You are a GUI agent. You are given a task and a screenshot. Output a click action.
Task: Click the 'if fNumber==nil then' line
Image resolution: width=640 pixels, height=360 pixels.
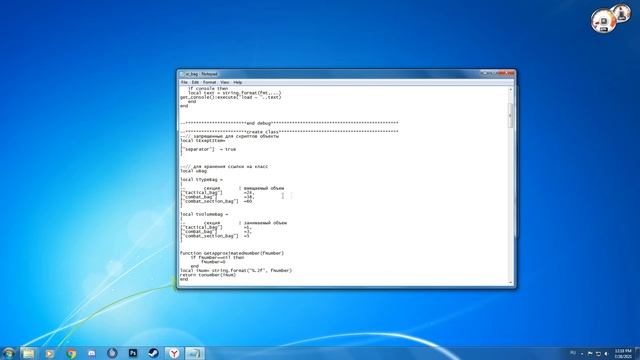pos(217,257)
